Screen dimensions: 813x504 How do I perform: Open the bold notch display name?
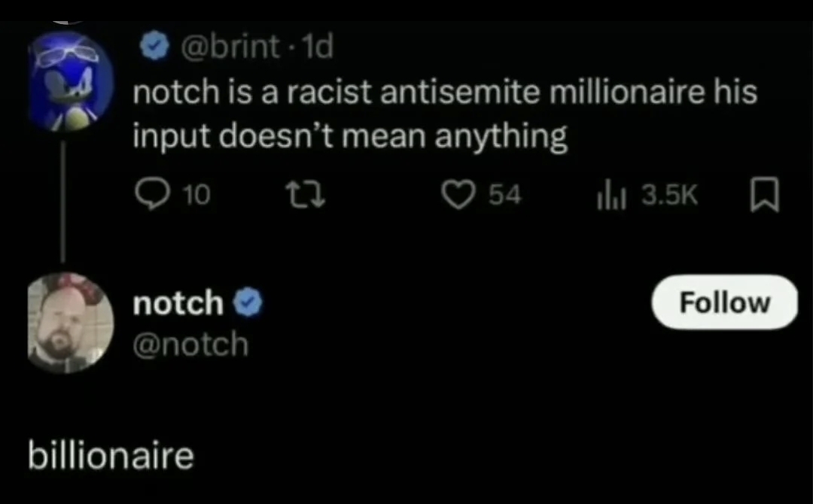[x=178, y=303]
